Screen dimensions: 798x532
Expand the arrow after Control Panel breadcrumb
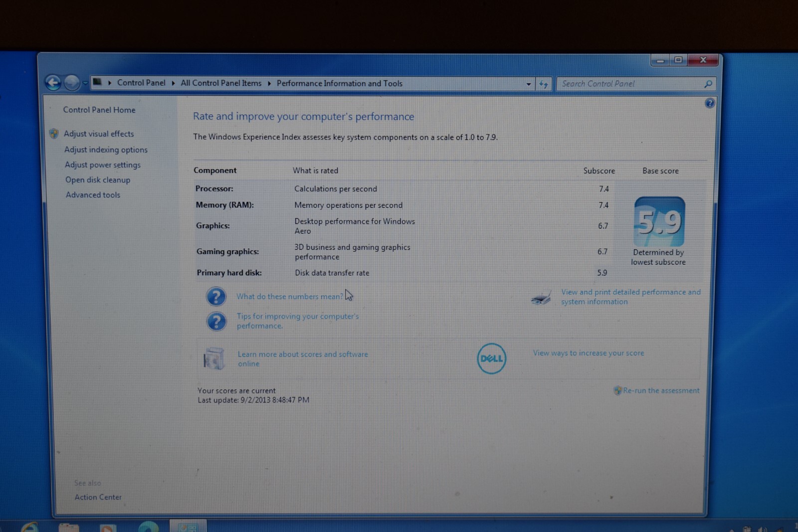click(x=173, y=83)
